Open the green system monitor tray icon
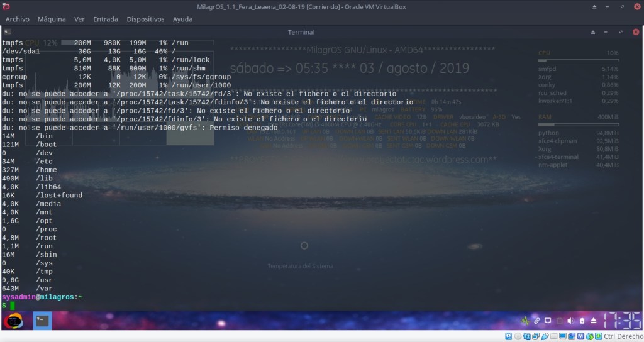This screenshot has width=644, height=342. point(525,321)
